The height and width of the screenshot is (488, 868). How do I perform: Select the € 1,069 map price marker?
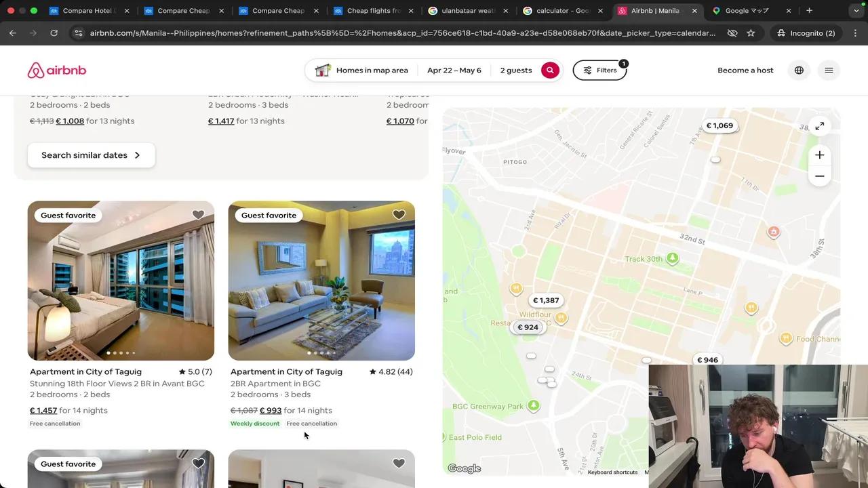(719, 125)
